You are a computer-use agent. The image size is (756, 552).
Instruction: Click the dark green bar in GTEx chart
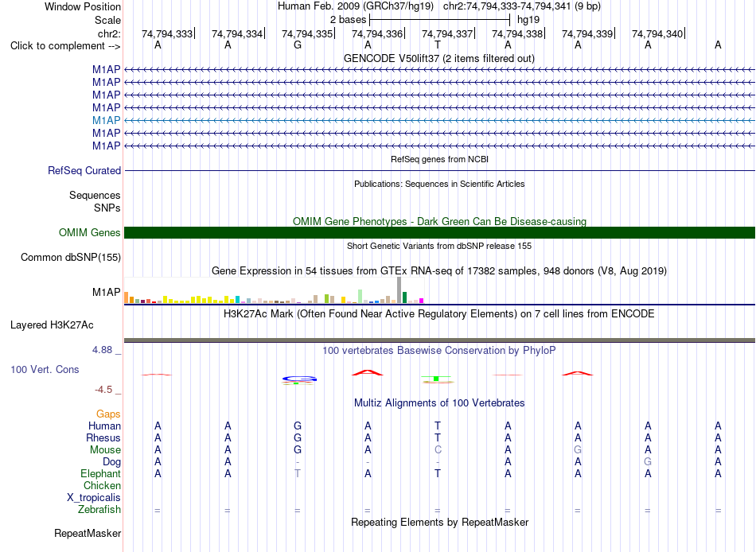(405, 297)
